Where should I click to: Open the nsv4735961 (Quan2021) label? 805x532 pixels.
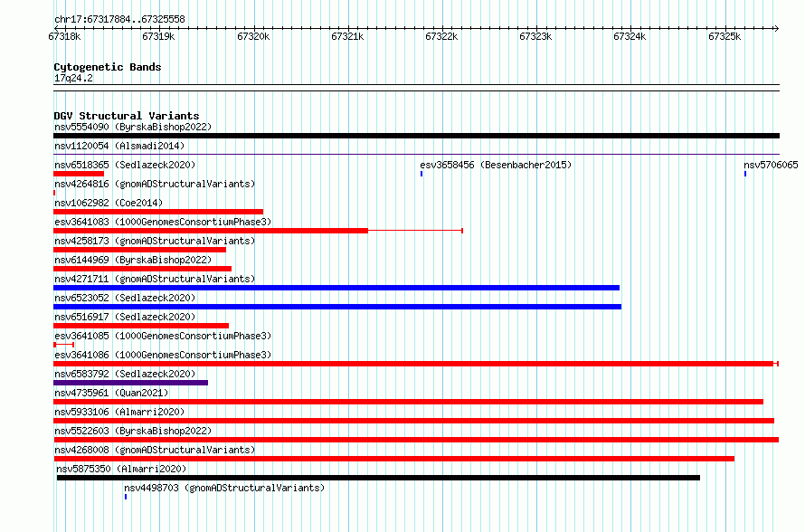[111, 393]
